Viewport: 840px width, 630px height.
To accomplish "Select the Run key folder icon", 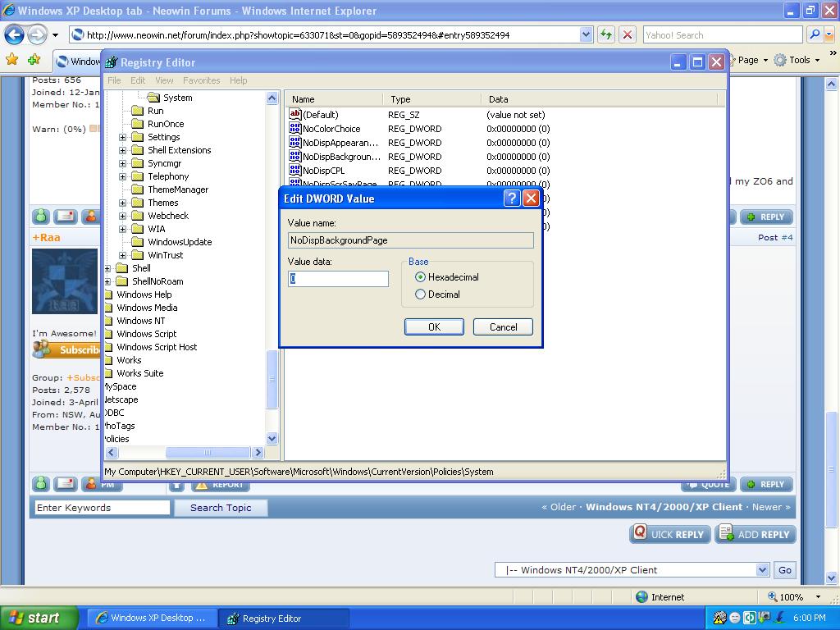I will click(138, 111).
